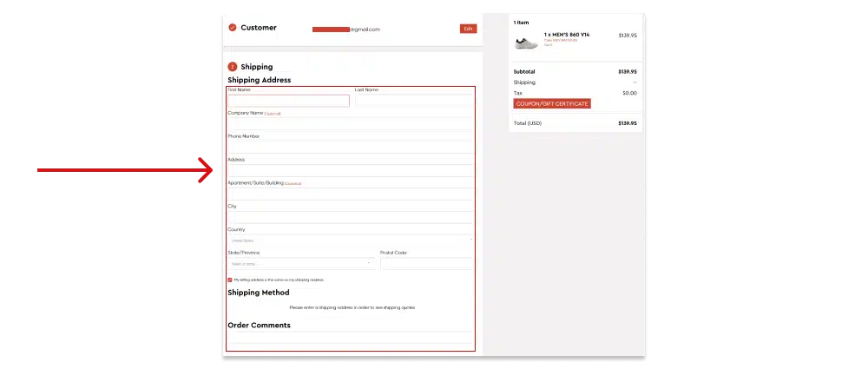Click into the Last Name field
This screenshot has width=868, height=369.
coord(414,101)
